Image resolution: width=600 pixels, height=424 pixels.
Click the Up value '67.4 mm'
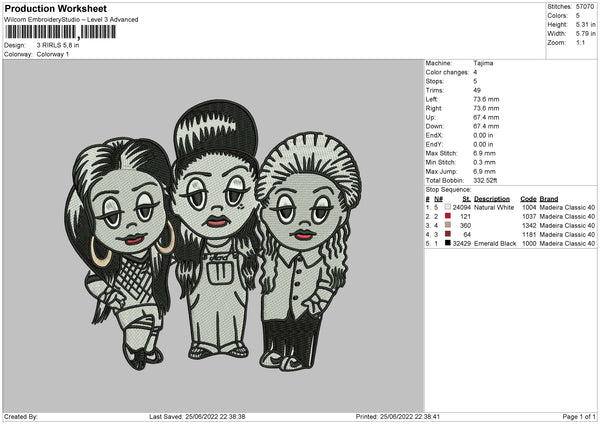pos(486,117)
